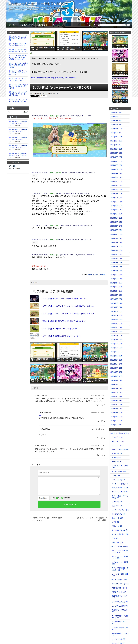Reply to comment 1 with arrow icon

tap(98, 405)
